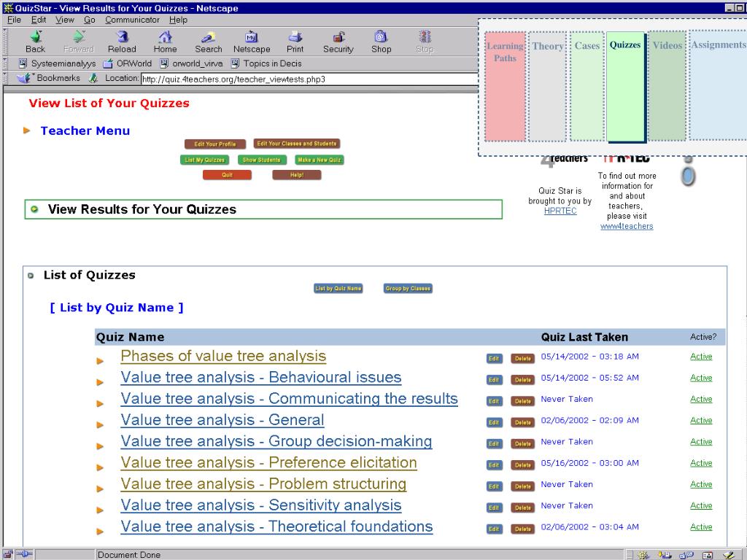Open Value tree analysis - Group decision-making

pyautogui.click(x=276, y=441)
